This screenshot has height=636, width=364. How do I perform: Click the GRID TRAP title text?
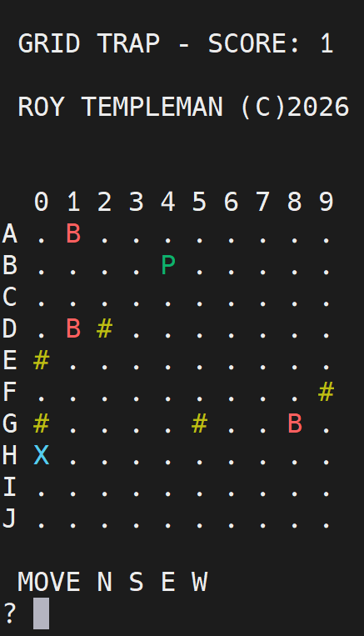[89, 43]
